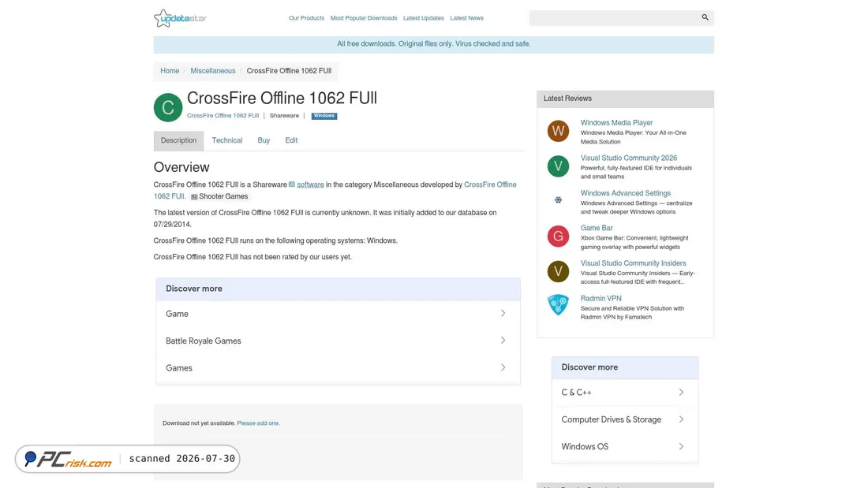
Task: Click the UpdateStar logo
Action: point(180,18)
